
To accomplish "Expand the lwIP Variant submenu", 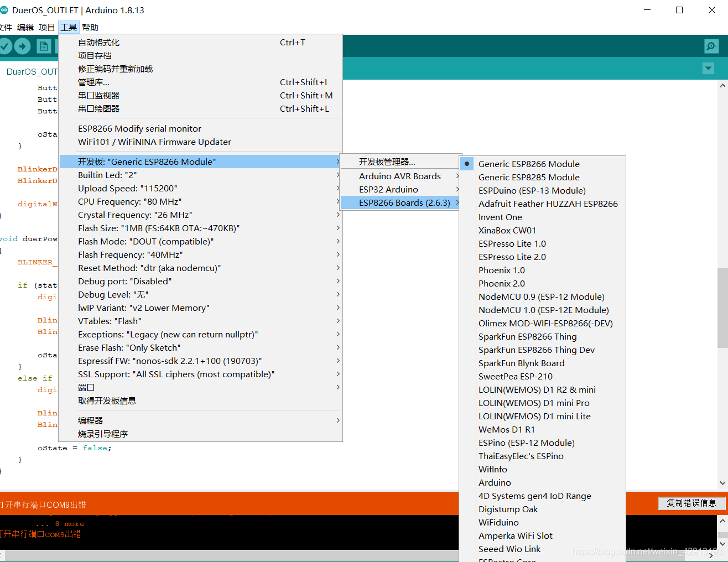I will click(200, 308).
